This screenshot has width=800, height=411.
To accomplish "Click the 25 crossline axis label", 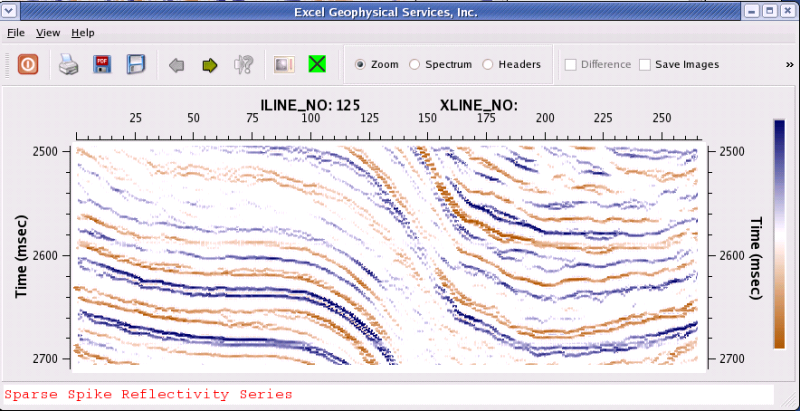I will click(x=135, y=118).
